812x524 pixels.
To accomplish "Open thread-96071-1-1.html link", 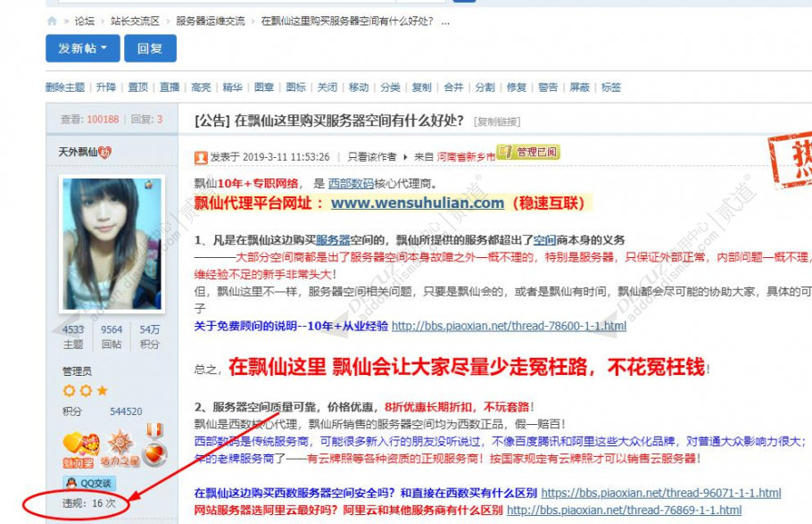I will [661, 493].
